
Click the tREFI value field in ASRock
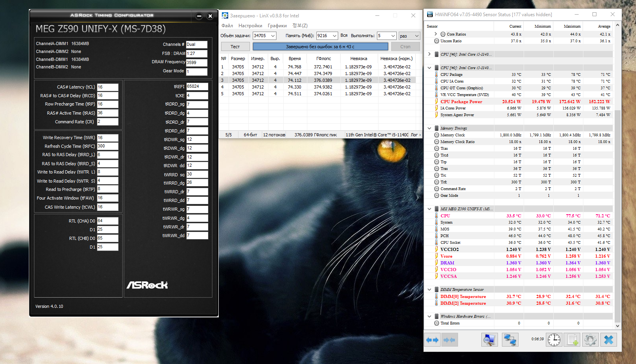pyautogui.click(x=197, y=87)
